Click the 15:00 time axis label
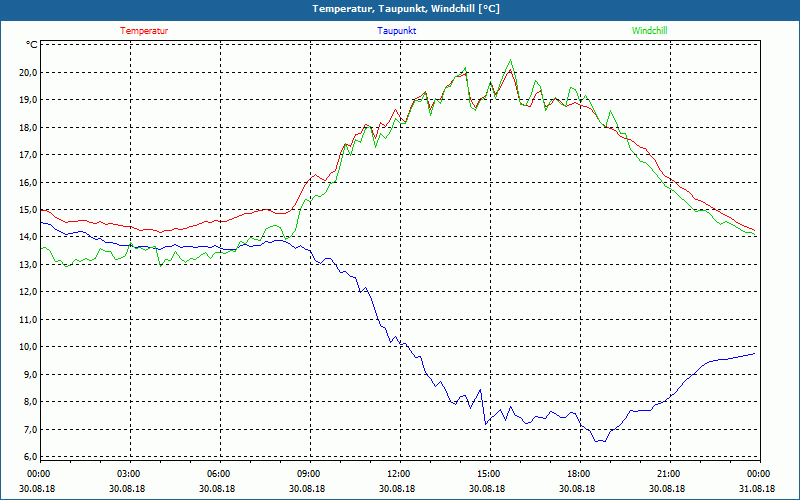 488,474
